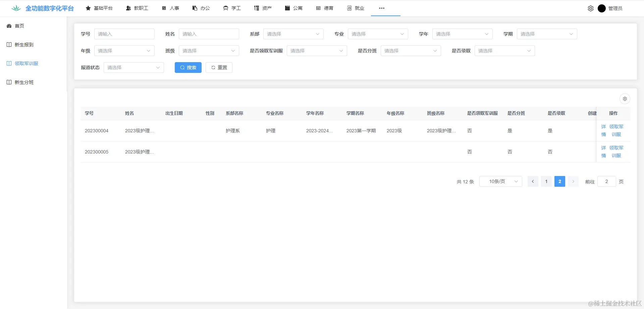
Task: Click the 重置 reset button
Action: [219, 68]
